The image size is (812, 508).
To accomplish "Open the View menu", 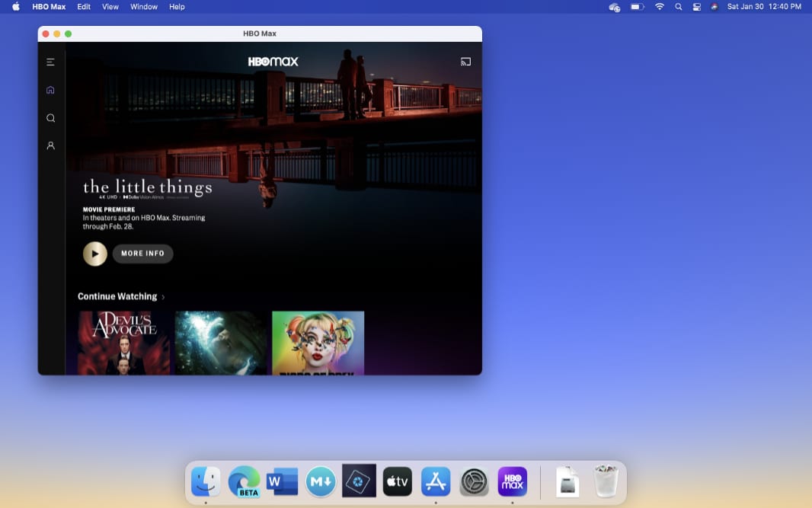I will [x=110, y=7].
